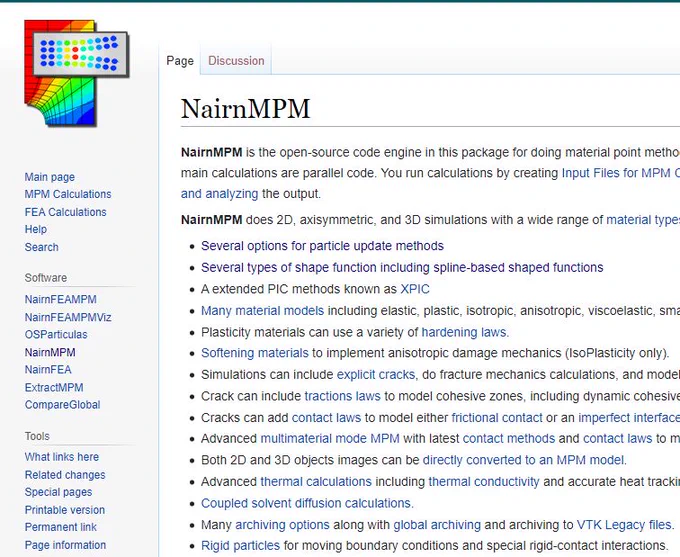The height and width of the screenshot is (557, 680).
Task: Open 'Coupled solvent diffusion calculations' link
Action: click(306, 503)
